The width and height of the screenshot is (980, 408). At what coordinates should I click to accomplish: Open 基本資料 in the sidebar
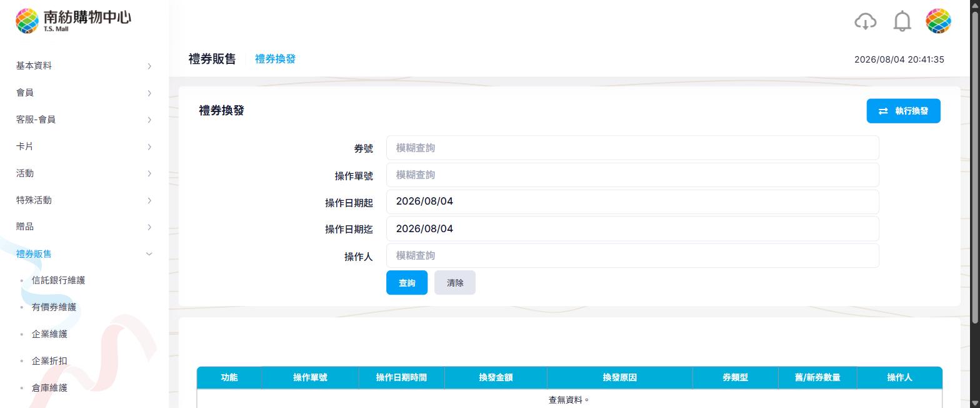click(34, 66)
